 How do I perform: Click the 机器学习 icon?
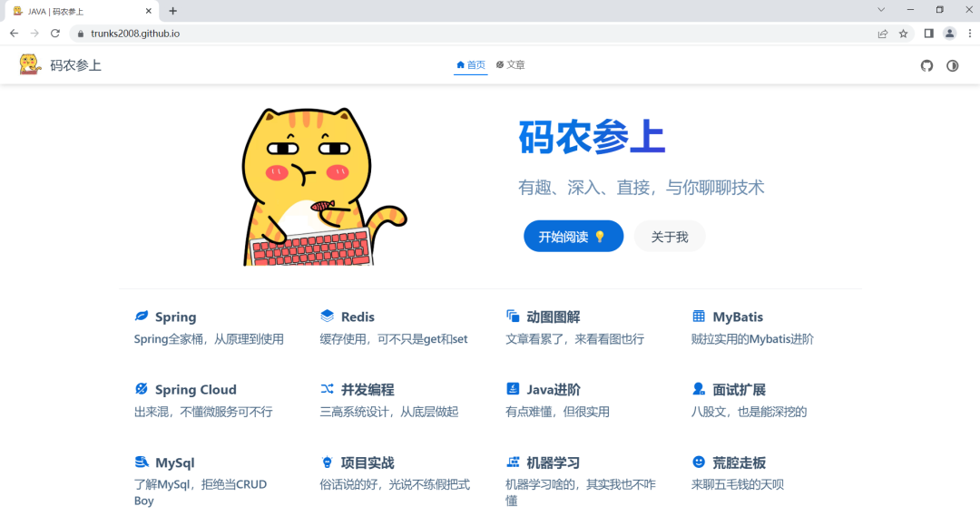pos(513,462)
